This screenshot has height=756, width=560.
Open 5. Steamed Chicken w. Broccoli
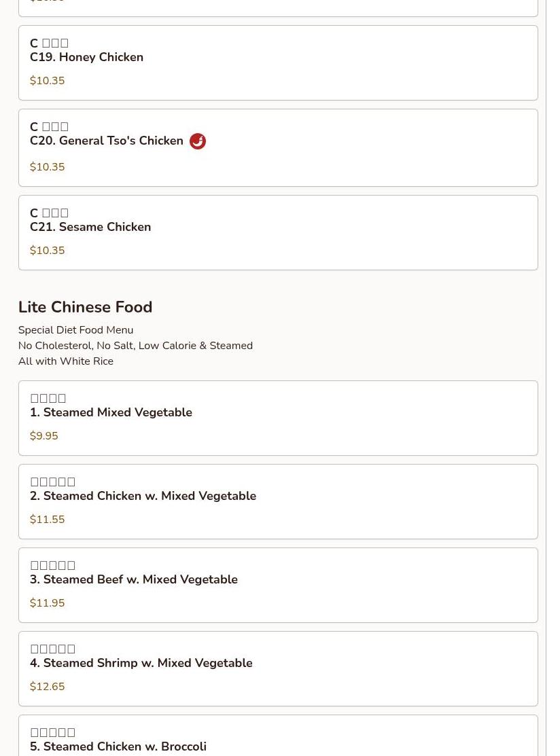point(118,746)
